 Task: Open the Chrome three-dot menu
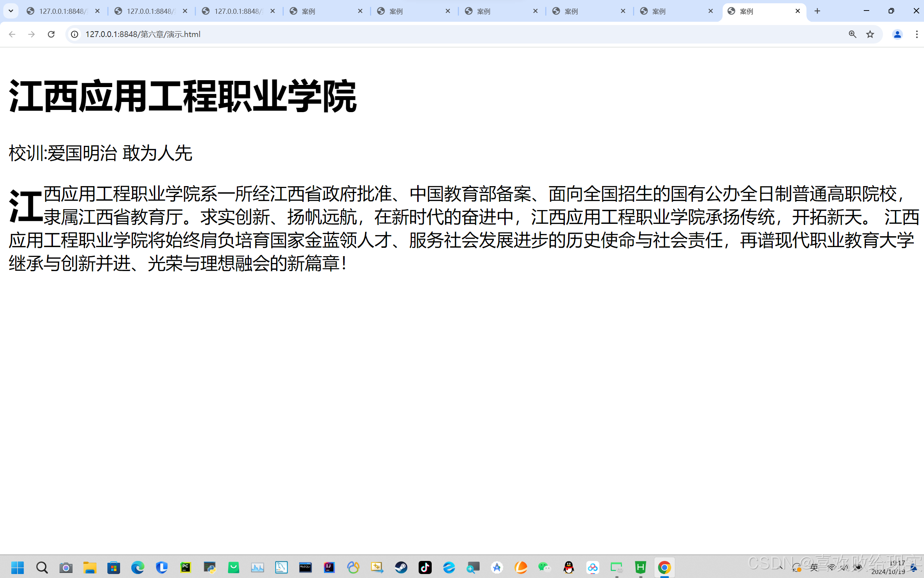[x=916, y=34]
